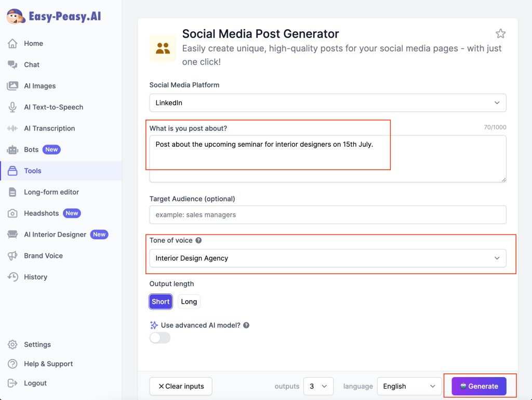Select Long output length

[x=189, y=302]
